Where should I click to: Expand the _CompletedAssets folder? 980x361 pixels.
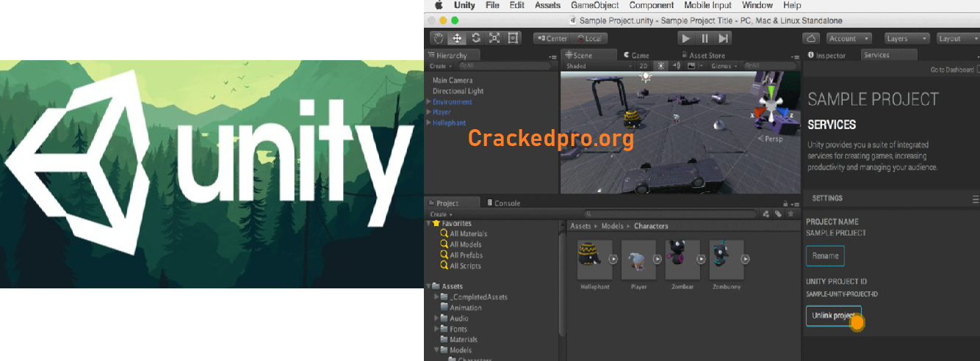436,297
